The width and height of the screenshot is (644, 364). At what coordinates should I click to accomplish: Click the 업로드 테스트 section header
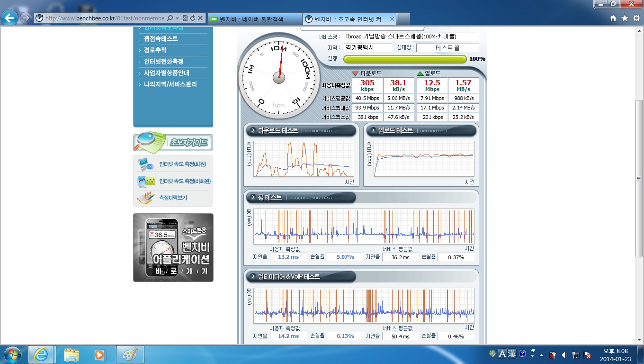pos(421,130)
